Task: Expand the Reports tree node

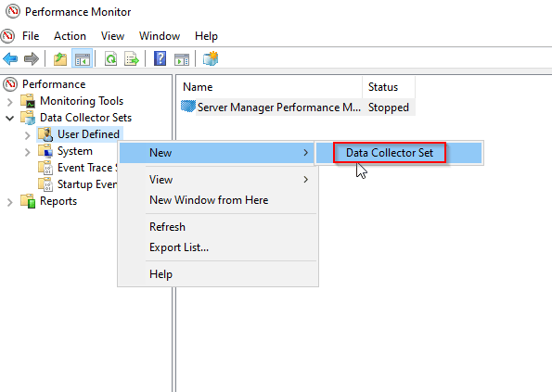Action: point(10,202)
